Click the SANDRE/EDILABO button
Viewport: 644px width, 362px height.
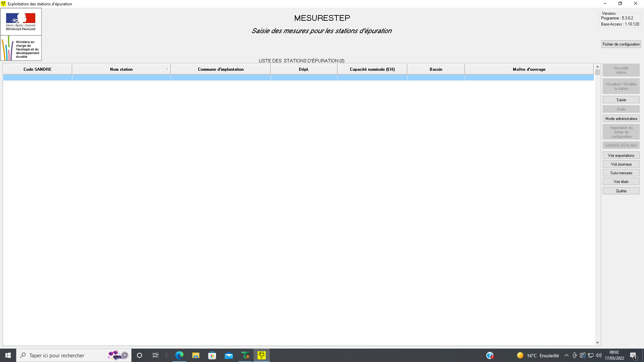[x=621, y=145]
